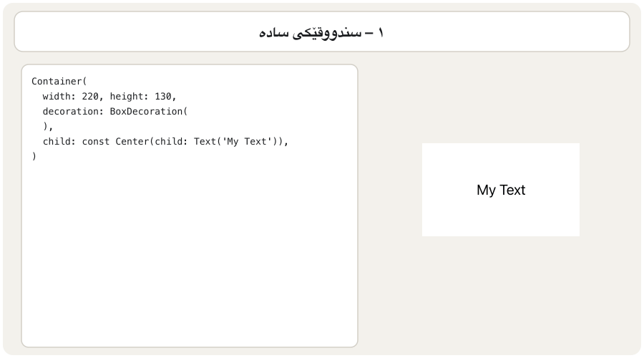Click the '220' number in code
644x358 pixels.
click(90, 96)
